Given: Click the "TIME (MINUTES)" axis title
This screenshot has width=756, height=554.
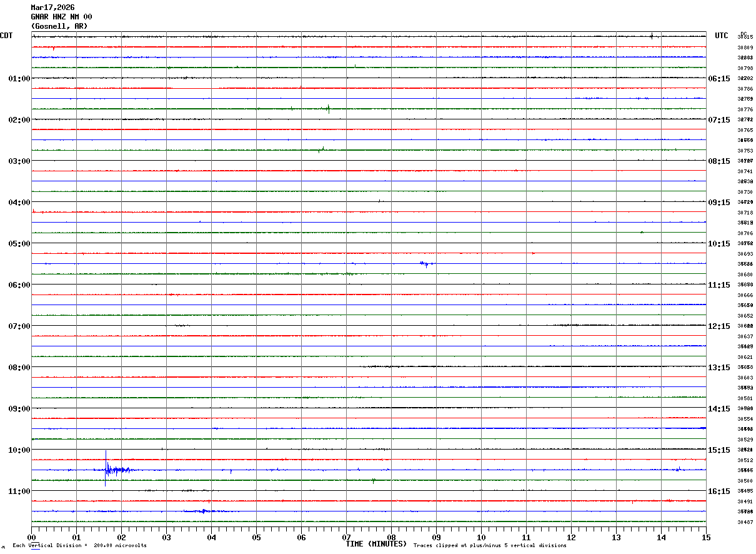Looking at the screenshot, I should (x=377, y=544).
